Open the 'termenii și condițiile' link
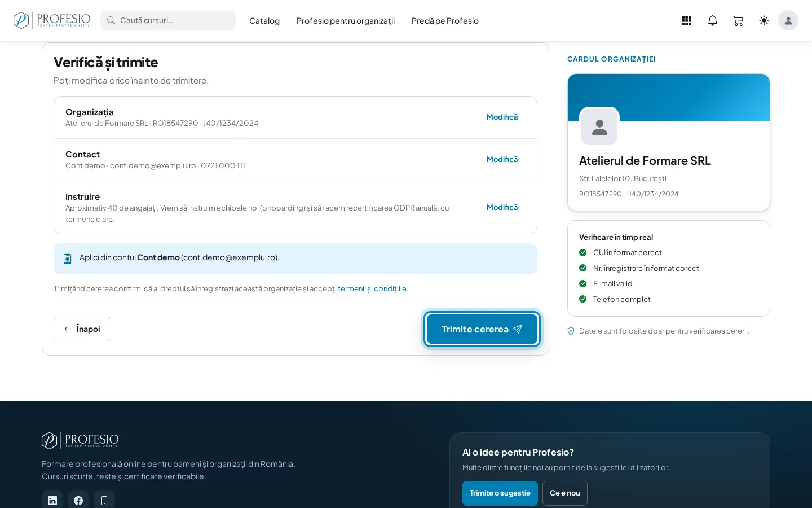The image size is (812, 508). tap(372, 288)
